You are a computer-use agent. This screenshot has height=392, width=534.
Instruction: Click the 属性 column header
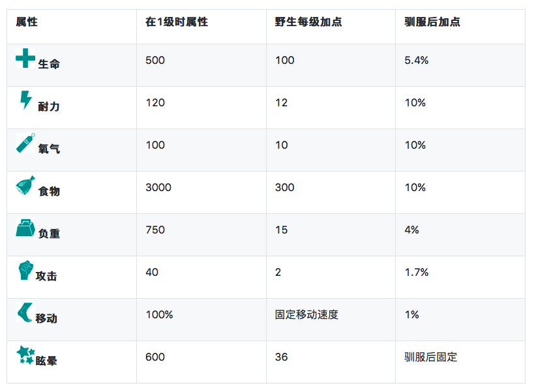[27, 22]
